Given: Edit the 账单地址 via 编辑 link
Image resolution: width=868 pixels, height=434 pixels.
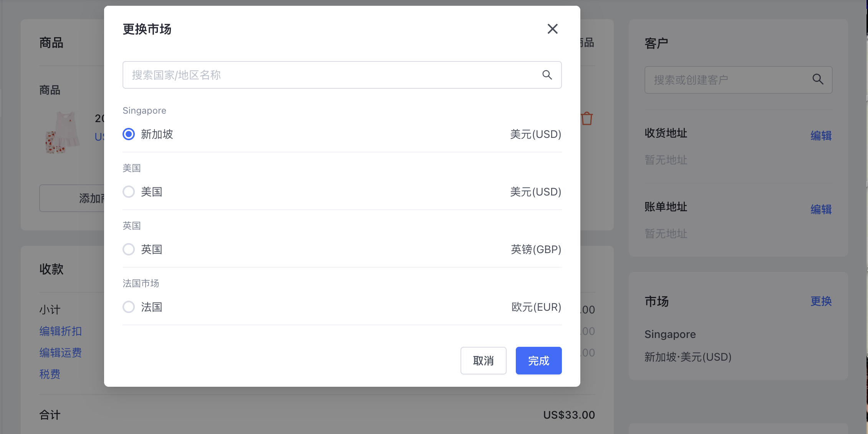Looking at the screenshot, I should tap(821, 209).
